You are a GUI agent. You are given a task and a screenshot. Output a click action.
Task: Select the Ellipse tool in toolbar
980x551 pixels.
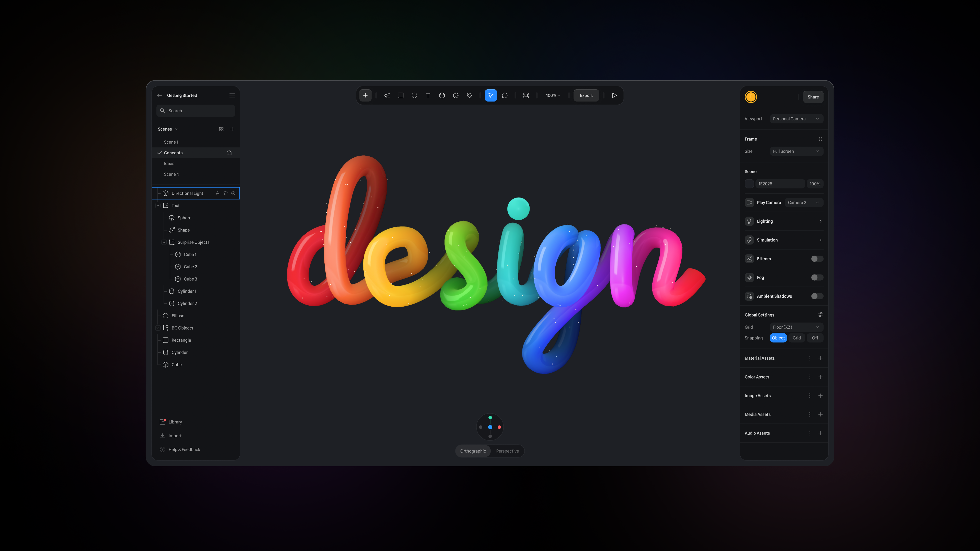[x=414, y=95]
